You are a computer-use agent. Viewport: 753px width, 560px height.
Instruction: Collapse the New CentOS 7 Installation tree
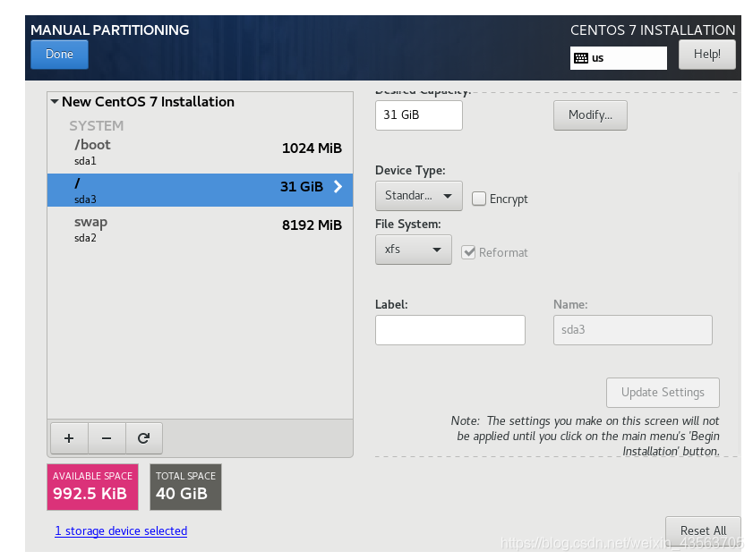tap(55, 102)
